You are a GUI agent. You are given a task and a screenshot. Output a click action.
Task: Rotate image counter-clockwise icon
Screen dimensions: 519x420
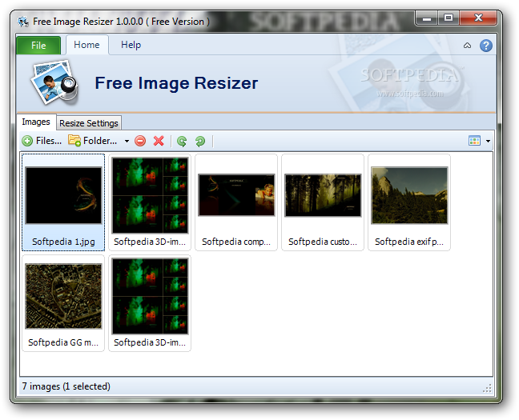[x=182, y=142]
